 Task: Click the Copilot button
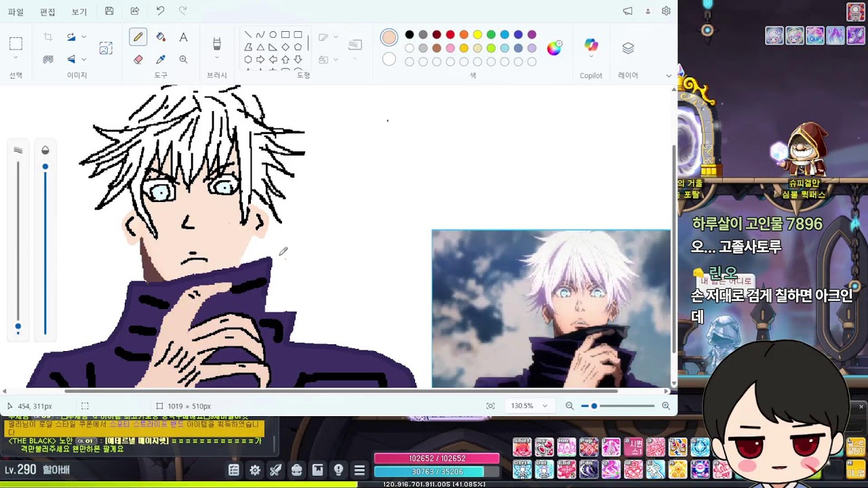591,45
